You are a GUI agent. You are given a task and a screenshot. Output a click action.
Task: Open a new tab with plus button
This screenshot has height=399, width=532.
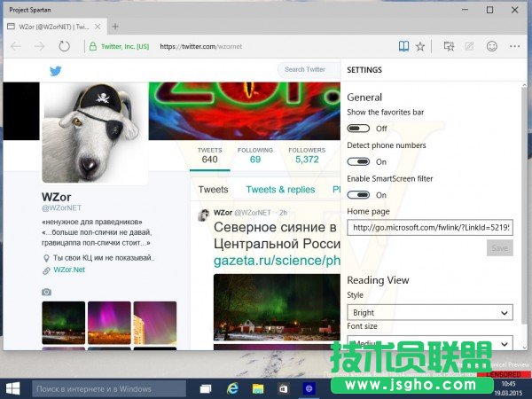(x=115, y=27)
